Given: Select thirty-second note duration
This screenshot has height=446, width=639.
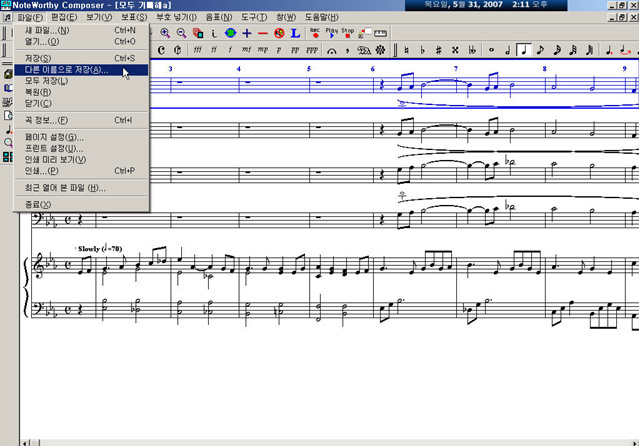Looking at the screenshot, I should (573, 50).
